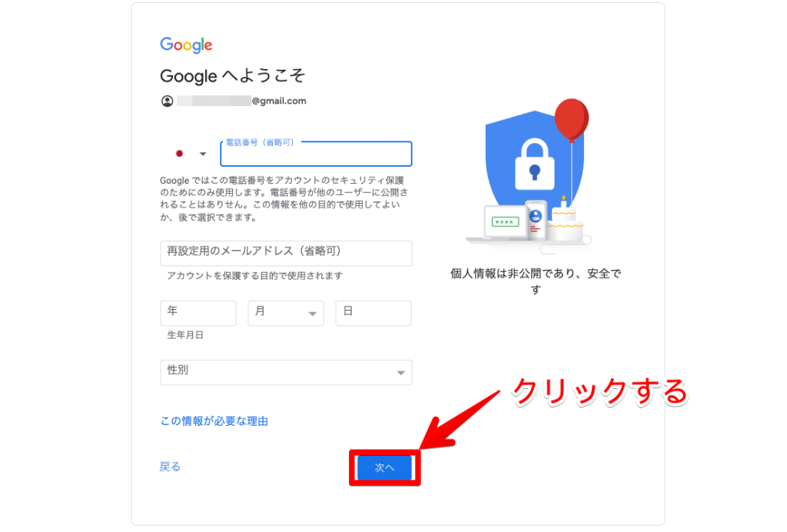787x532 pixels.
Task: Click the account avatar icon beside the Gmail address
Action: point(167,101)
